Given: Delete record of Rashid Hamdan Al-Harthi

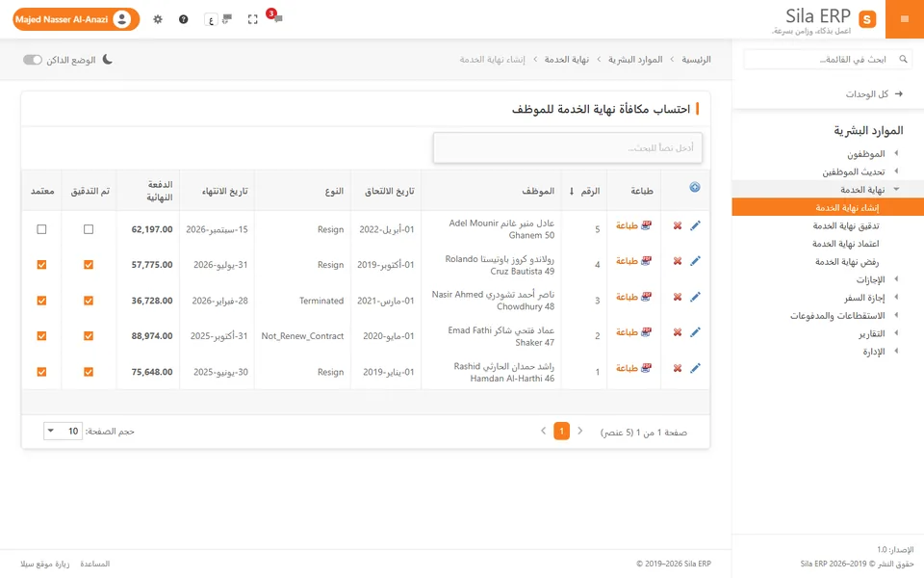Looking at the screenshot, I should point(678,369).
